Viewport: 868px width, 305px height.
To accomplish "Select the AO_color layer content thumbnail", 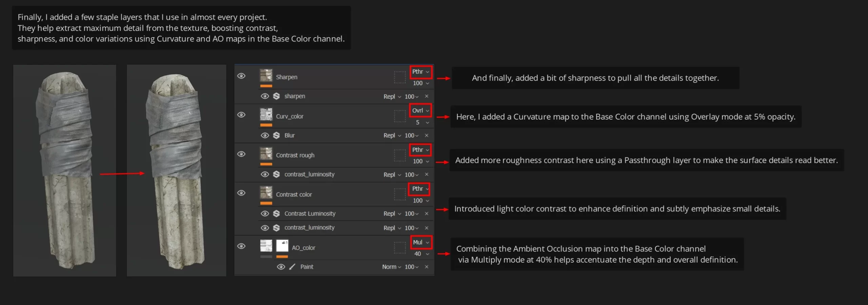I will coord(266,246).
